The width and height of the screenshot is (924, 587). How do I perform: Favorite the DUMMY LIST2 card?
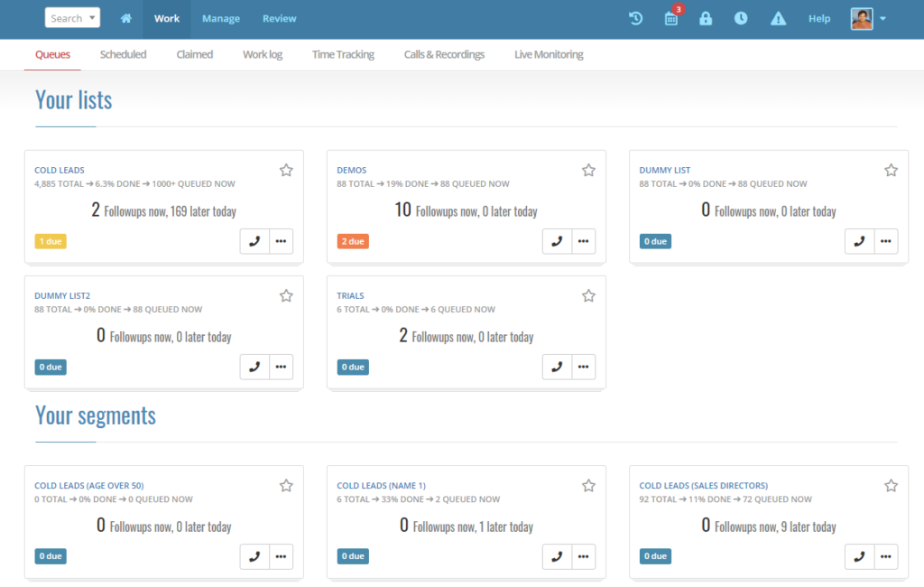(x=286, y=295)
